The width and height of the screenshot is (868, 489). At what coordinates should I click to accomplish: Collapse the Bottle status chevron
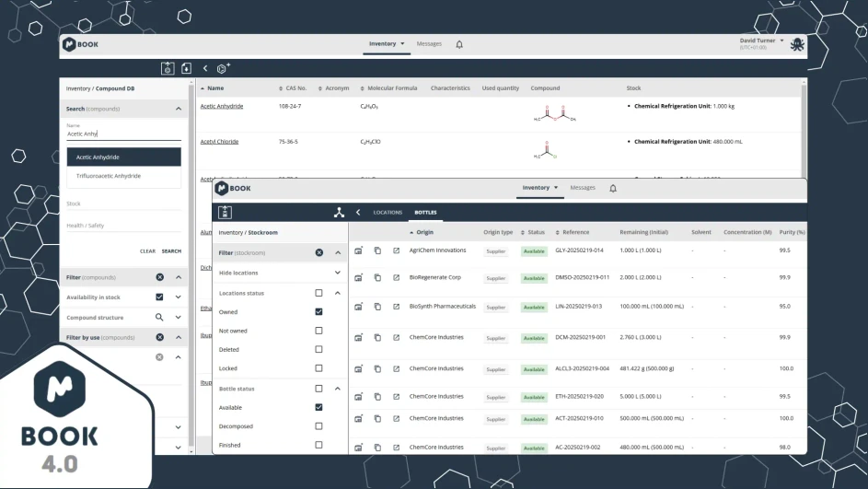coord(338,389)
